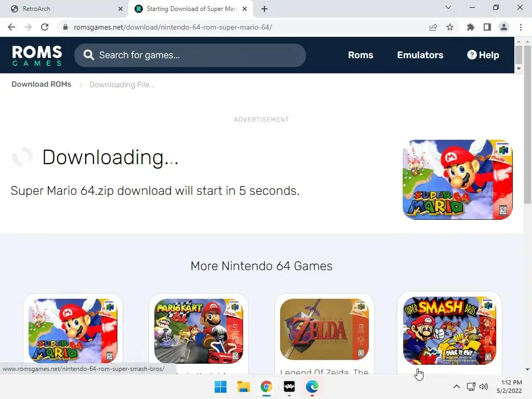The image size is (532, 399).
Task: Click Download ROMs breadcrumb
Action: pos(42,84)
